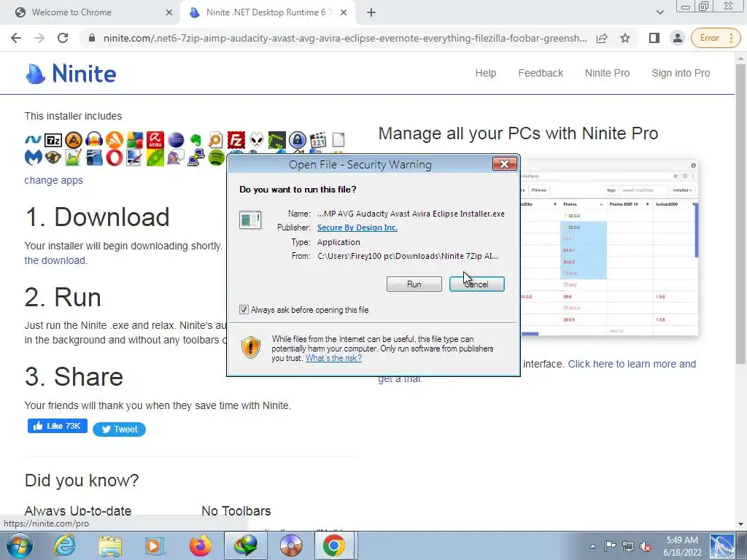
Task: Launch Firefox from the taskbar
Action: [201, 545]
